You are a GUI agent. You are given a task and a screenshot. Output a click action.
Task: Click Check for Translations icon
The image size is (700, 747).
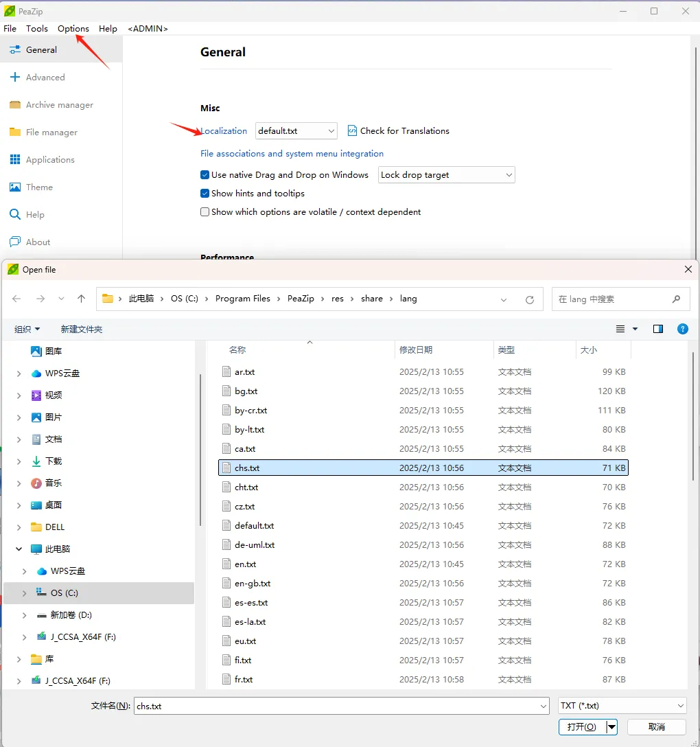(x=352, y=130)
